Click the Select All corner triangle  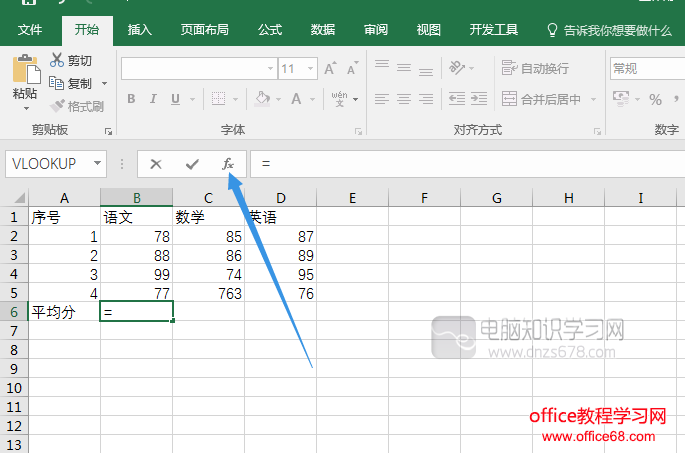coord(19,198)
